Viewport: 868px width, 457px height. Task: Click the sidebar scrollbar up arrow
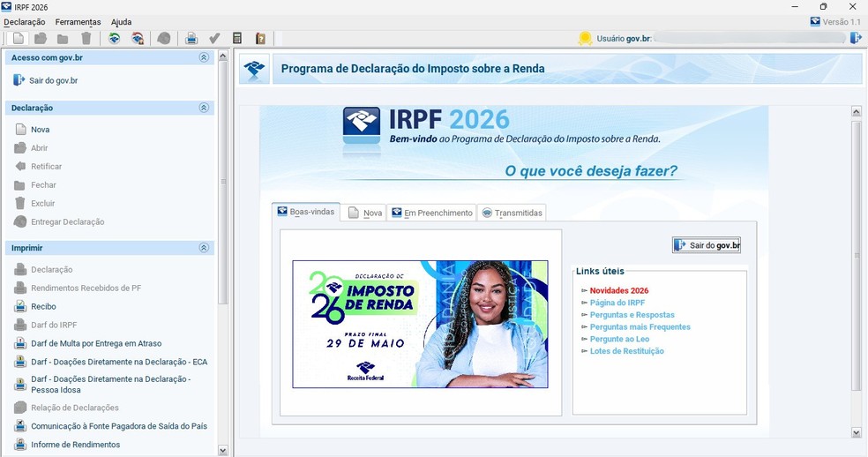tap(222, 56)
